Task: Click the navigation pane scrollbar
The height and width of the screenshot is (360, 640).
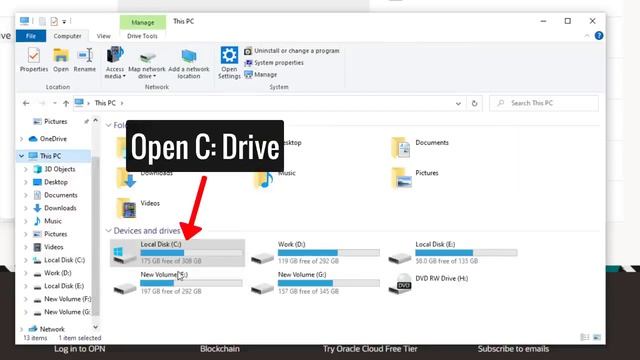Action: coord(96,237)
